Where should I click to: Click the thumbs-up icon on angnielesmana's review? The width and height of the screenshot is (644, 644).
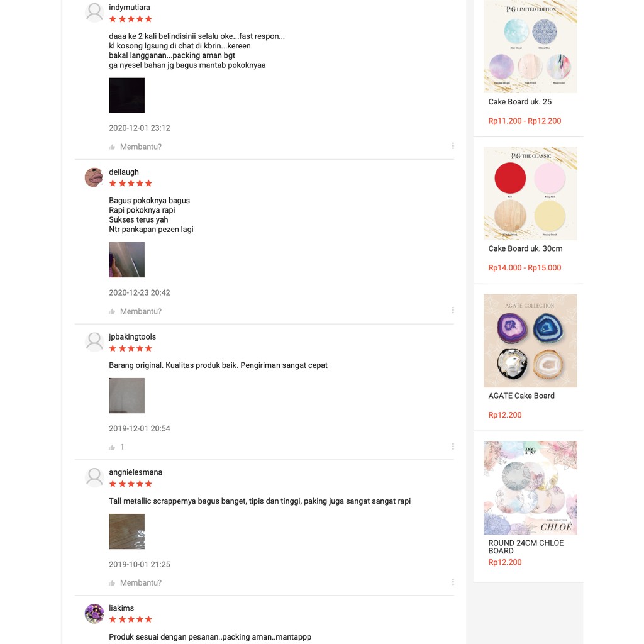pyautogui.click(x=112, y=584)
